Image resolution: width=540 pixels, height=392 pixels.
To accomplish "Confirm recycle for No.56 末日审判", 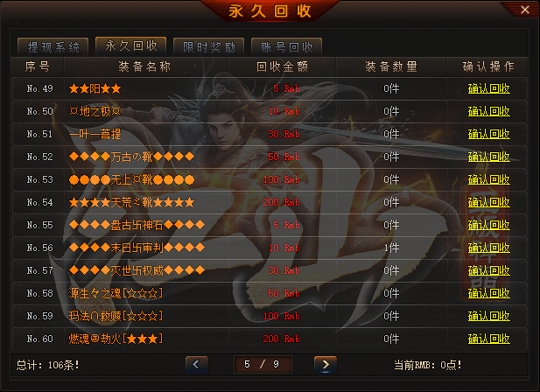I will click(x=488, y=248).
